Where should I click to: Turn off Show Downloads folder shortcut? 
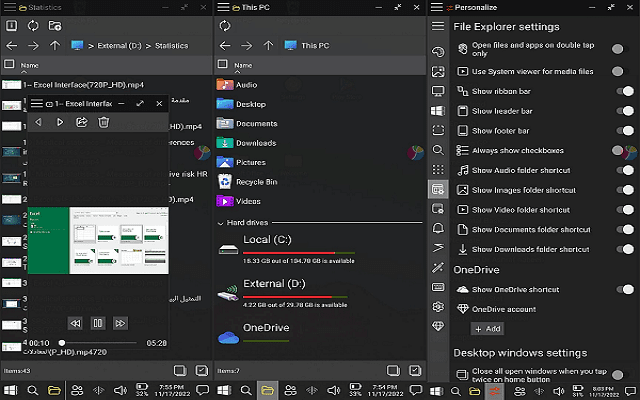tap(625, 249)
